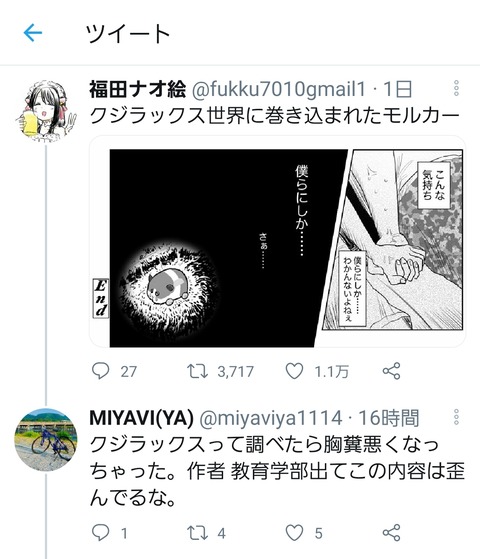This screenshot has width=480, height=559.
Task: Tap the ツイート header title
Action: pyautogui.click(x=128, y=34)
